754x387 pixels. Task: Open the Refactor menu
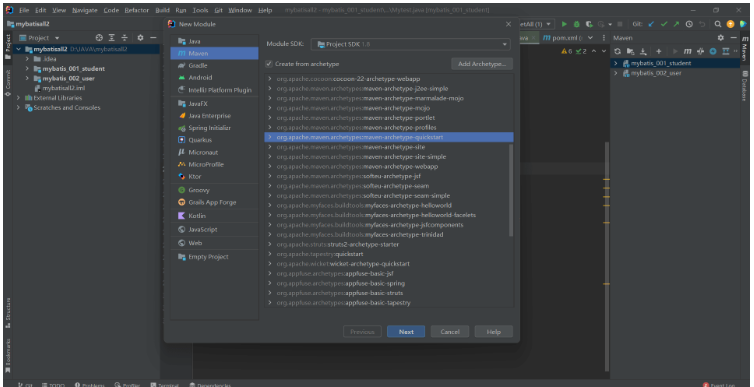(x=137, y=10)
